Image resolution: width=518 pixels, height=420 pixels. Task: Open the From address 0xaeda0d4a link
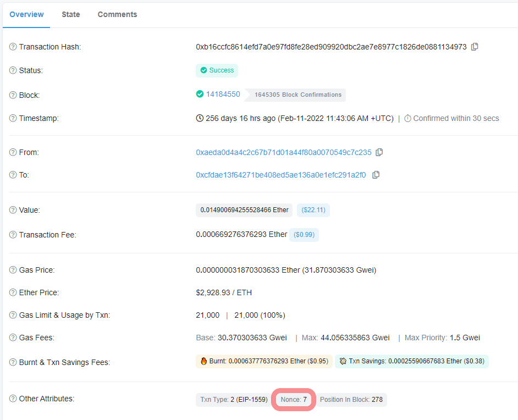(283, 152)
